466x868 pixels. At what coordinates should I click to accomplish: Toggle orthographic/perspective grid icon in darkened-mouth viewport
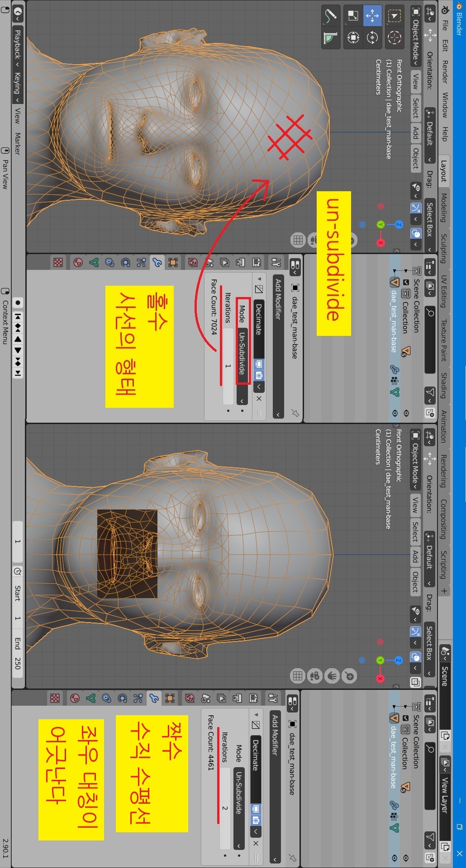(x=297, y=676)
